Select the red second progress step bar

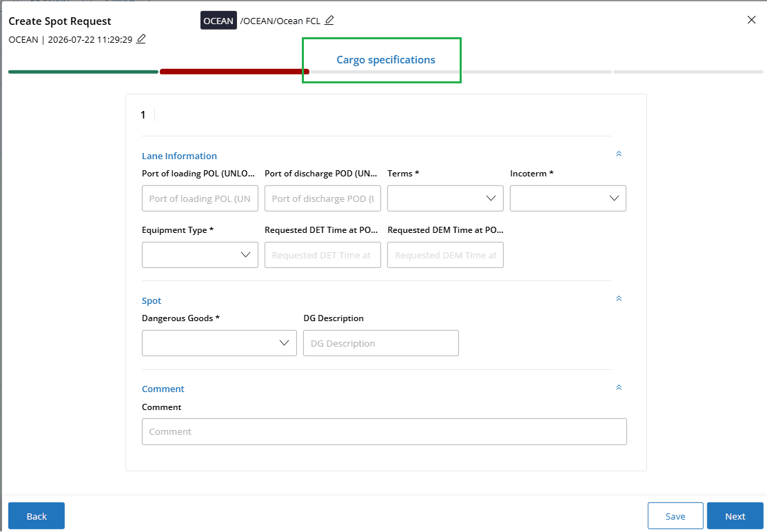(x=234, y=72)
